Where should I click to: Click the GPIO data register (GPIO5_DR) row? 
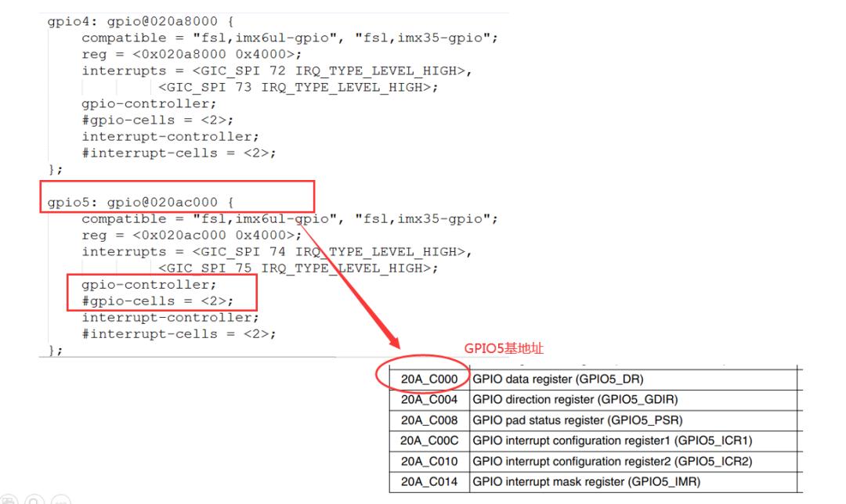click(596, 380)
